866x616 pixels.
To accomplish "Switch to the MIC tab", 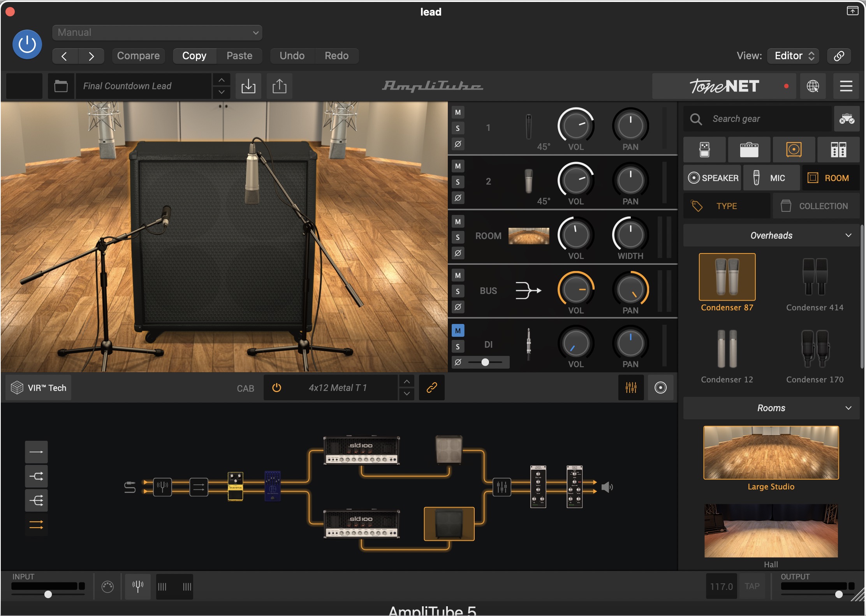I will [x=771, y=178].
